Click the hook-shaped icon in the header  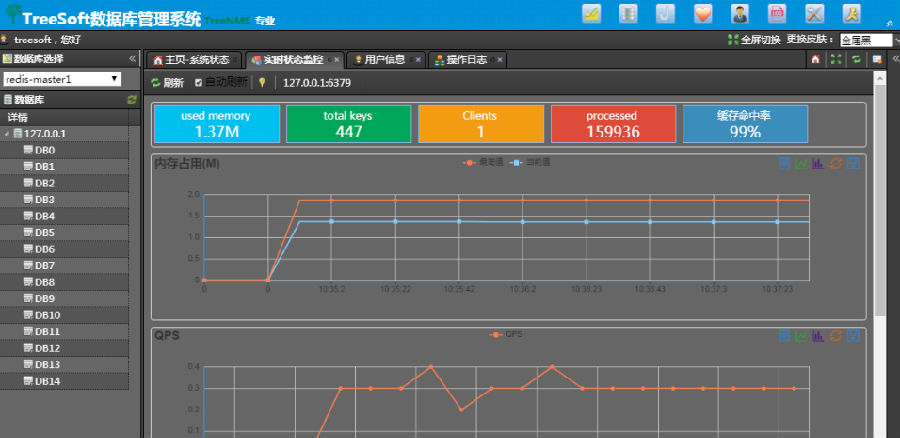pos(665,14)
